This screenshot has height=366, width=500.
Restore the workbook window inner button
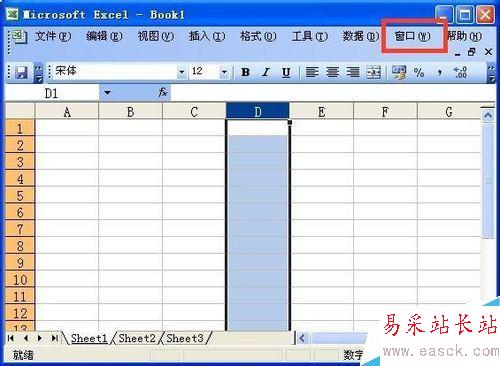click(x=471, y=52)
